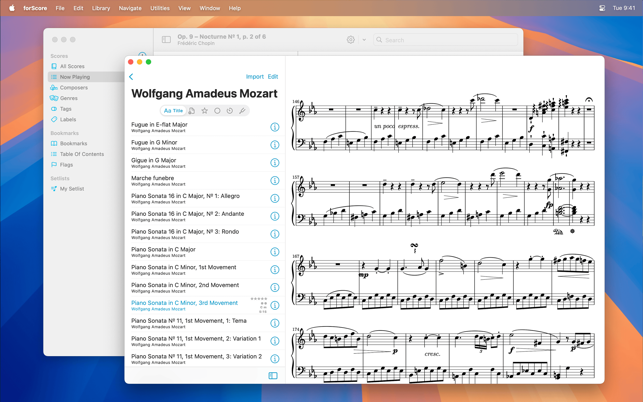
Task: Open the Edit menu in menu bar
Action: [x=78, y=8]
